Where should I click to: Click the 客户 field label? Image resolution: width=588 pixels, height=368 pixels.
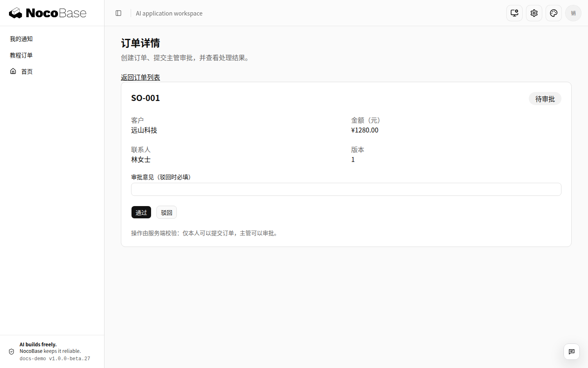click(x=138, y=120)
